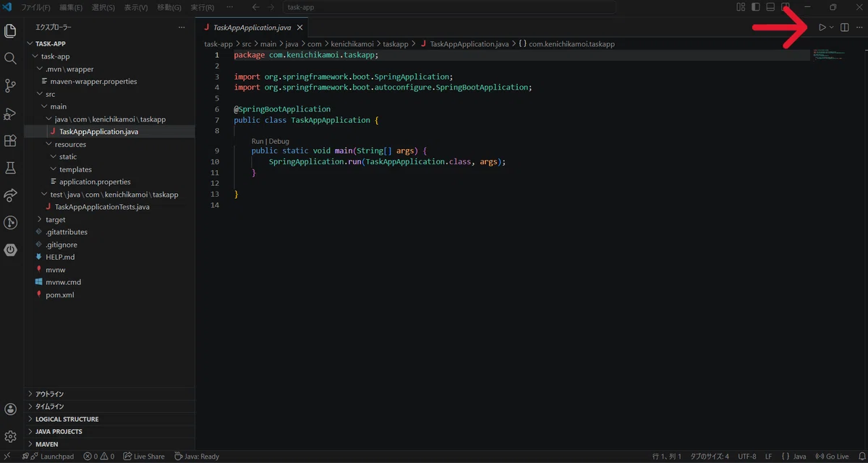Click the task-app command center search box

448,7
